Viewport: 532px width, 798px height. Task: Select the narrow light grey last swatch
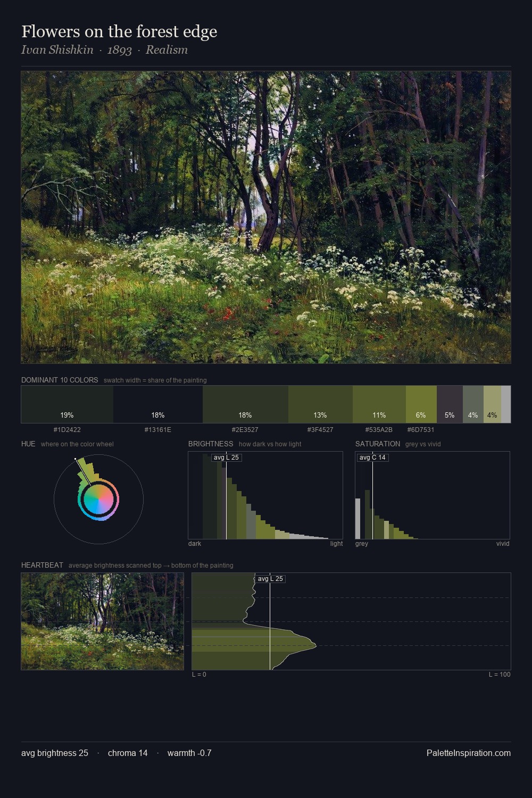(x=506, y=404)
